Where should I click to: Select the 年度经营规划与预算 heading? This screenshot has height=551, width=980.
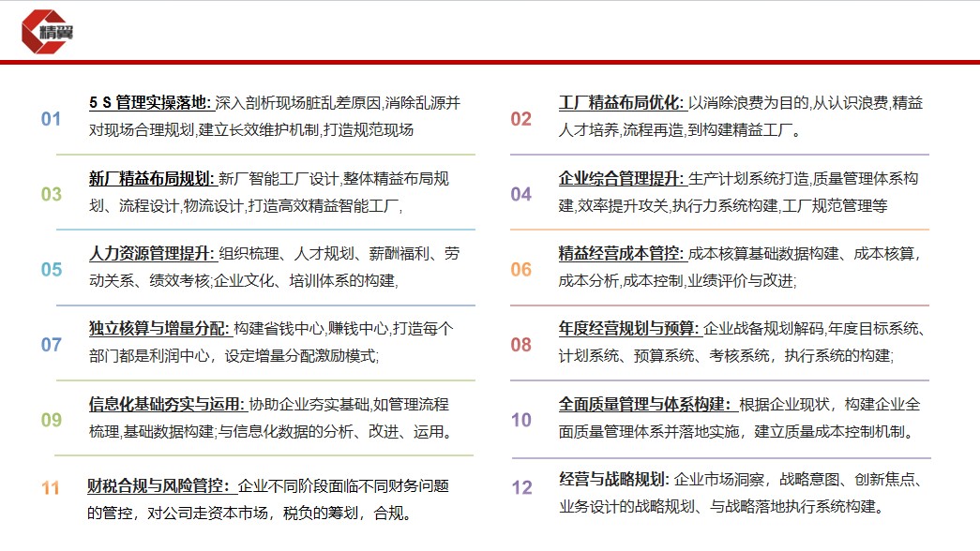[627, 329]
